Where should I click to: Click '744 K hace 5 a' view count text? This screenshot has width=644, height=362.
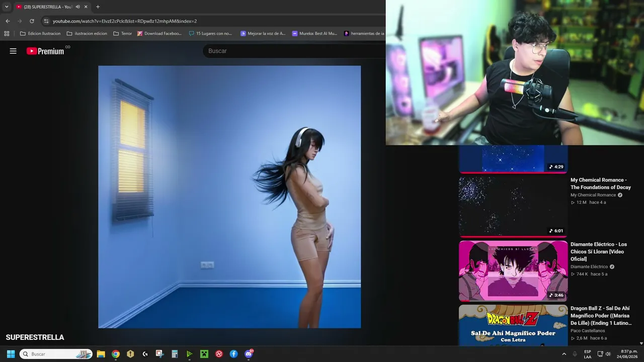[x=589, y=274]
